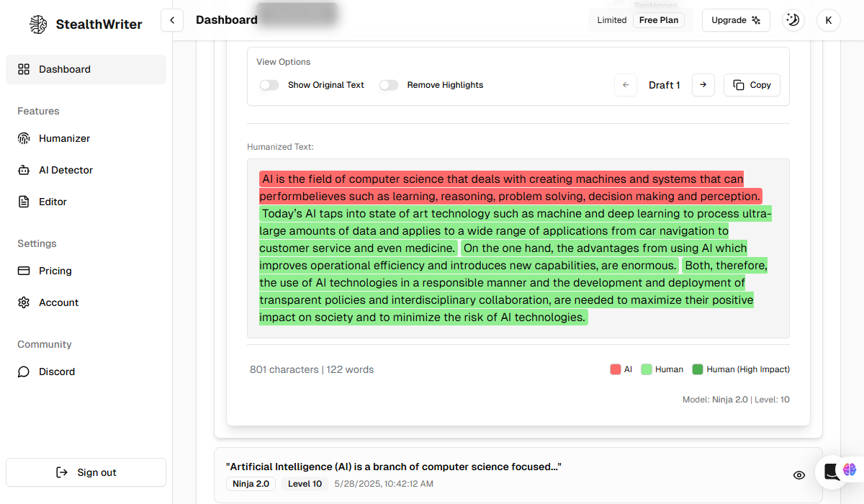Select Dashboard in the sidebar

[x=86, y=69]
